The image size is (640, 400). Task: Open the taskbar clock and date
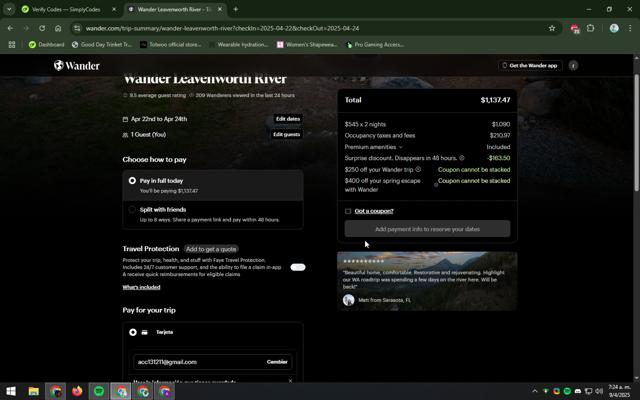[619, 391]
